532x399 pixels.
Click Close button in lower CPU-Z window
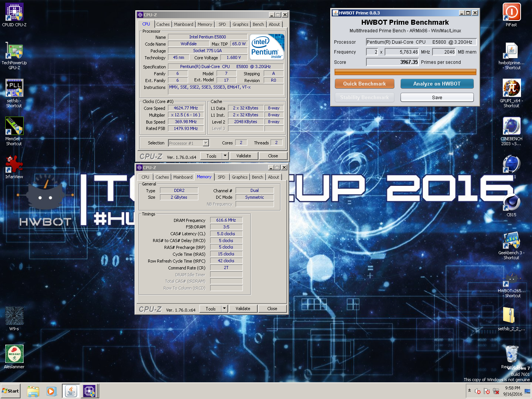[x=272, y=309]
